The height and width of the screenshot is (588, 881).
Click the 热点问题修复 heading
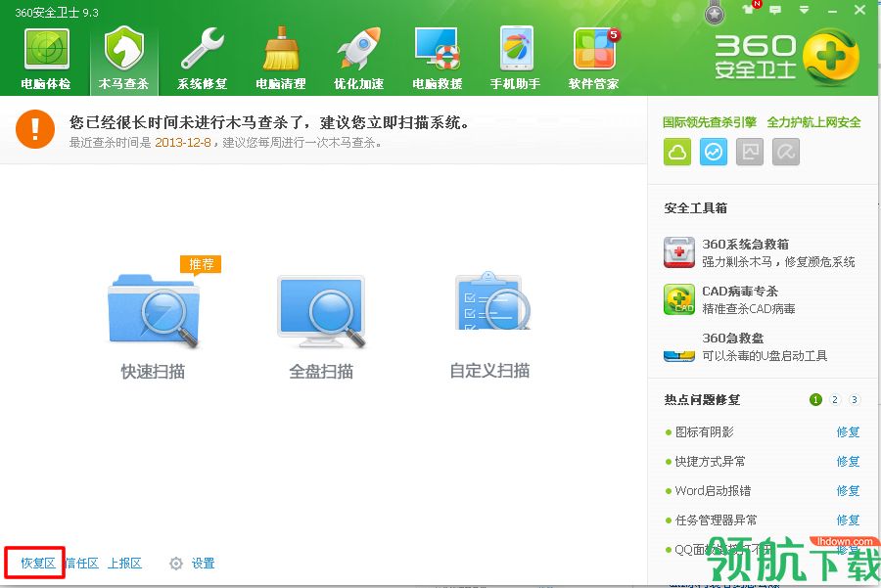tap(702, 399)
